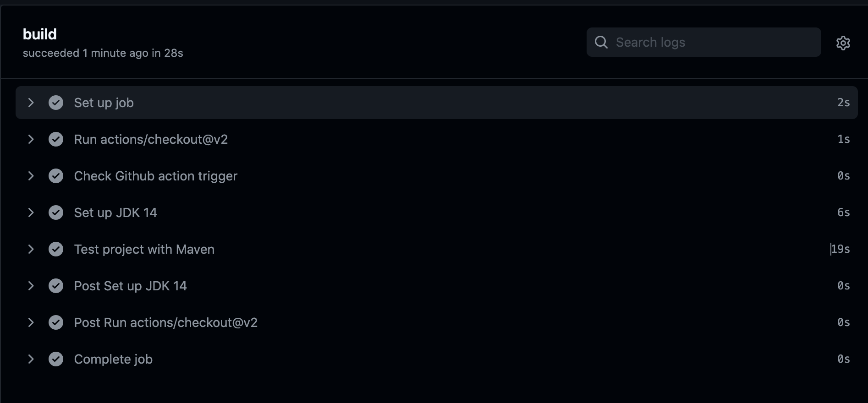Click the success checkmark beside Set up job
868x403 pixels.
[56, 103]
